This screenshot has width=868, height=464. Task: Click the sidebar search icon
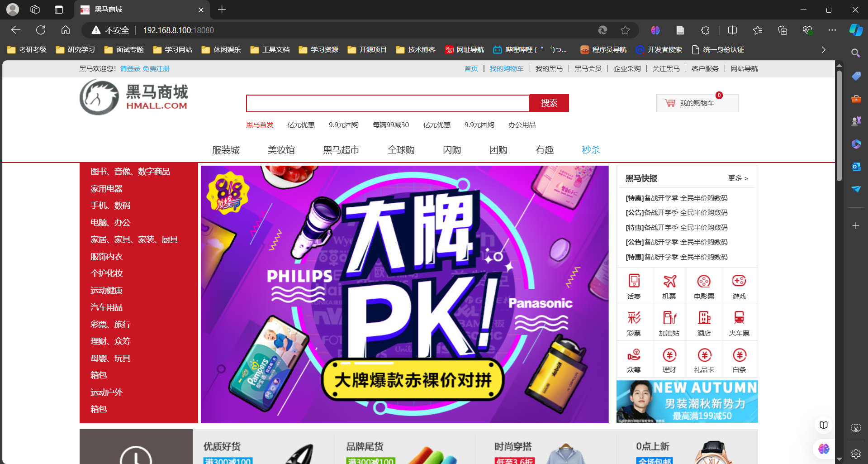point(856,53)
